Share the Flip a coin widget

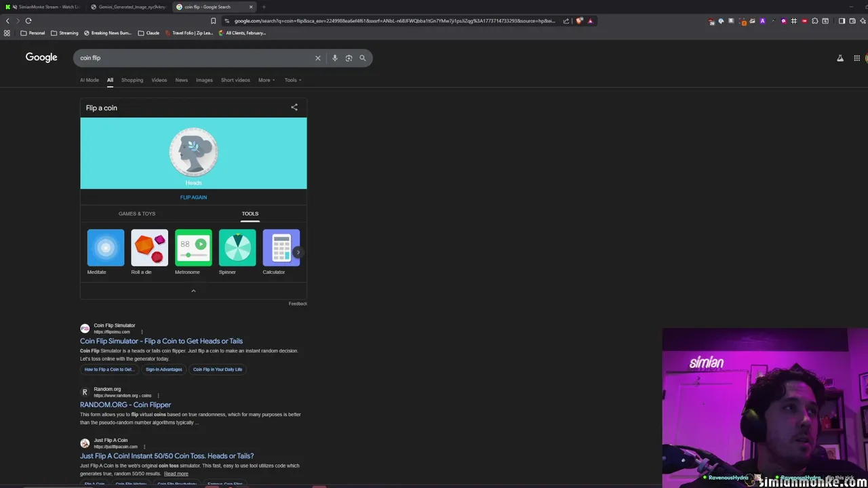[x=294, y=107]
